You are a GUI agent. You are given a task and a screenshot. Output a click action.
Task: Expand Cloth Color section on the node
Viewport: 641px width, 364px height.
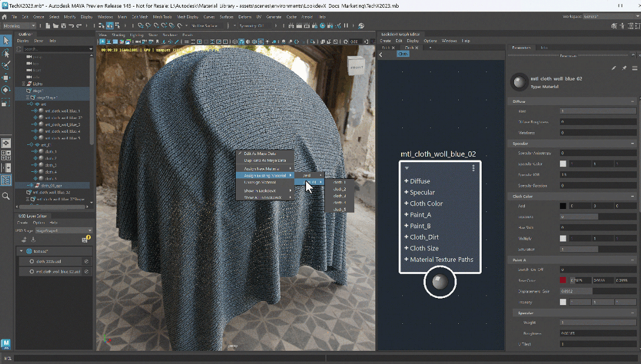406,204
